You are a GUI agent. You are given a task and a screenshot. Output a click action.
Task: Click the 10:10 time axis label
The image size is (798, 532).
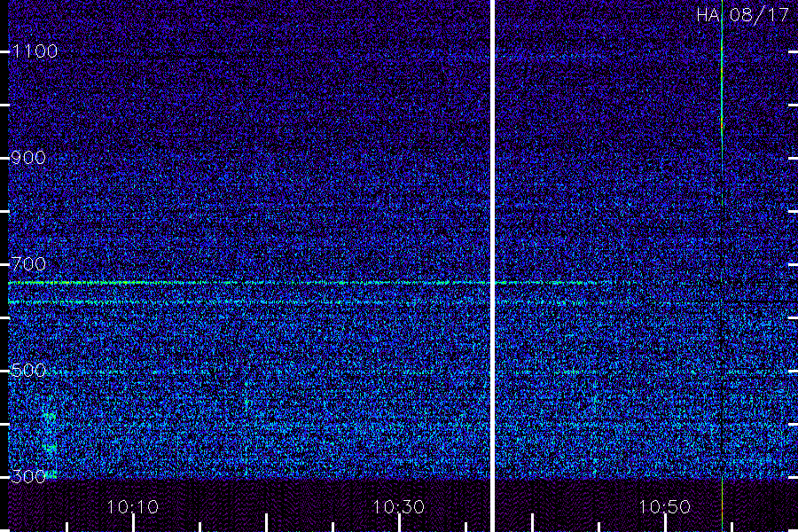[x=132, y=506]
